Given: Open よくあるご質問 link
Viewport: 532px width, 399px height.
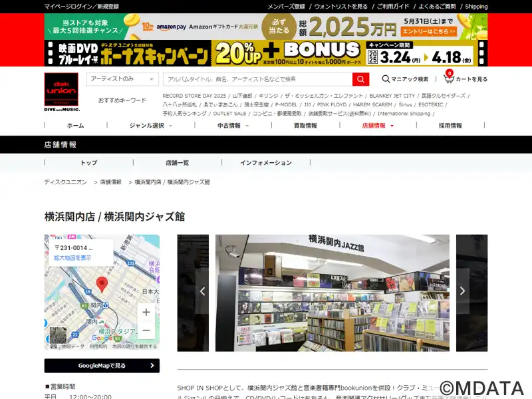Looking at the screenshot, I should (x=437, y=7).
